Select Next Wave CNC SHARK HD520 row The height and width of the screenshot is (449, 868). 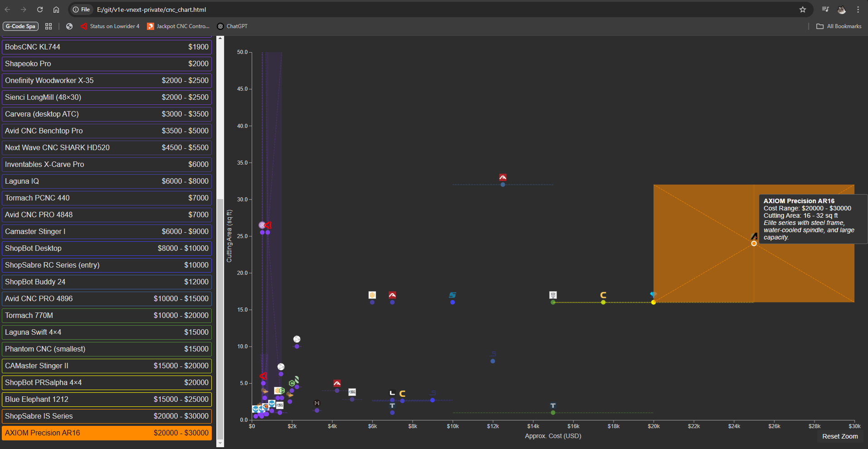click(107, 147)
